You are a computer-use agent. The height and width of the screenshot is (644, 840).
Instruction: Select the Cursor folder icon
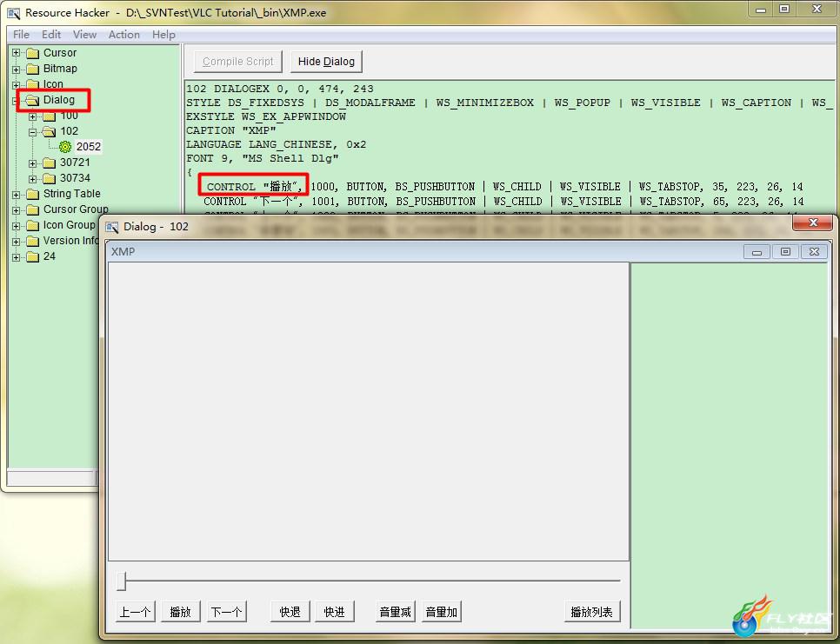click(33, 53)
